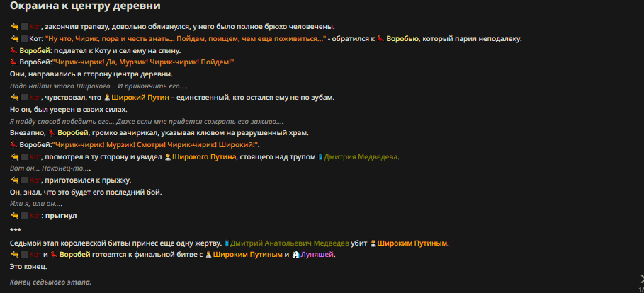Open the red 'Кот' name before 'закончив трапезу'
Screen dimensions: 644x293
[x=35, y=27]
